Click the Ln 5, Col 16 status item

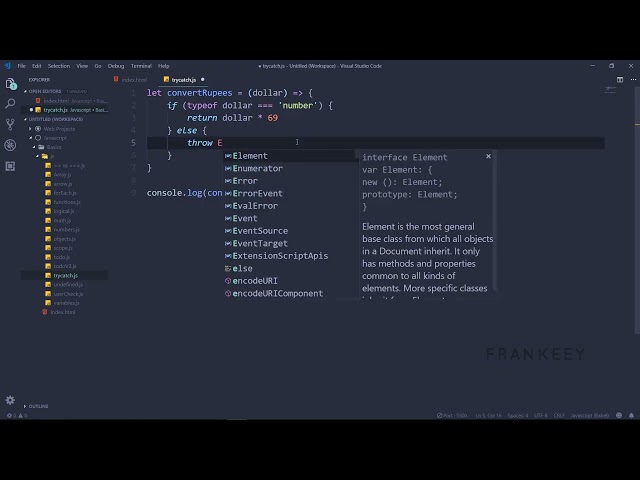488,416
